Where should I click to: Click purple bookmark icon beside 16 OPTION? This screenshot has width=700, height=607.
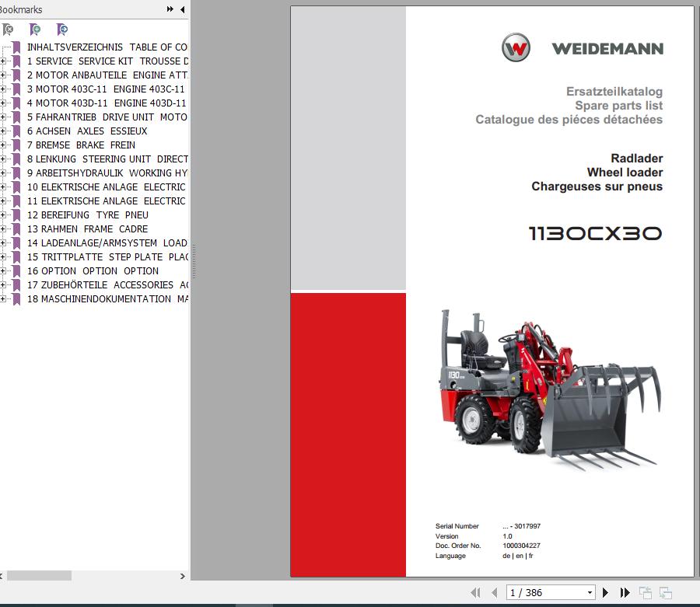16,270
